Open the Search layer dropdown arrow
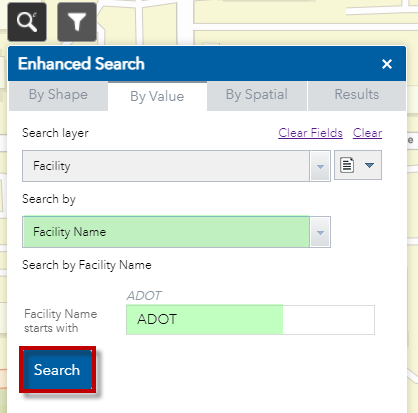Screen dimensions: 418x413 (320, 166)
